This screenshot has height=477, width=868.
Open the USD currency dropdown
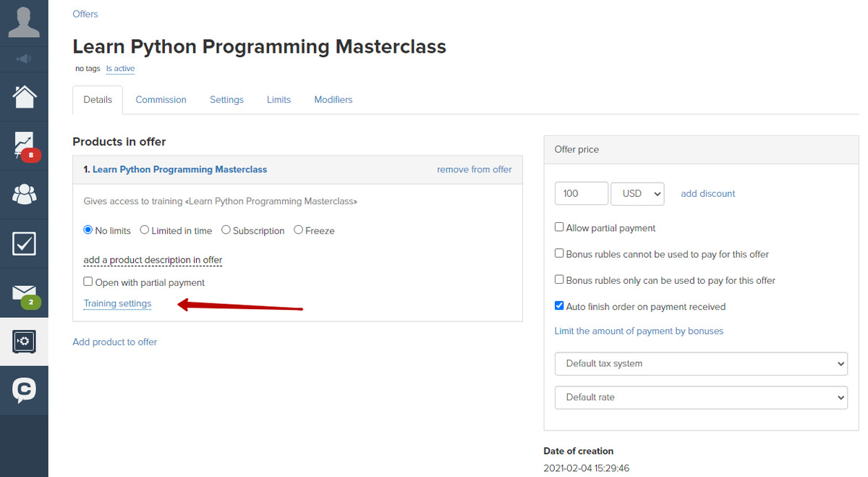tap(637, 193)
